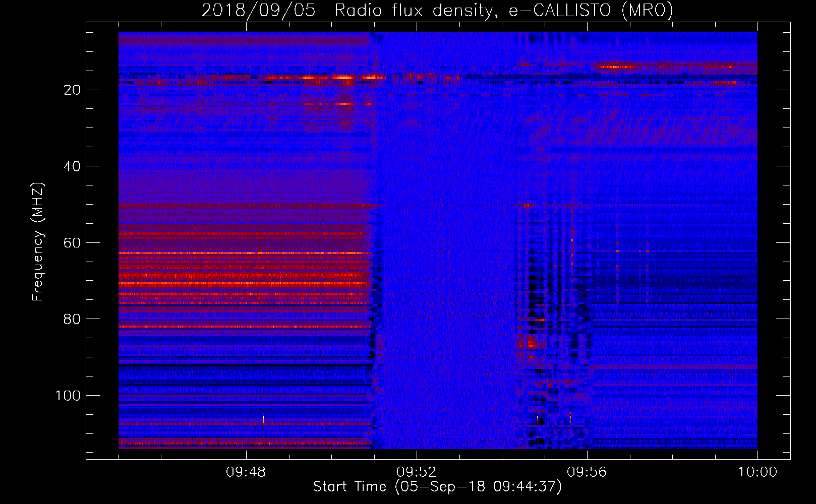Click the 10:00 time tick label
This screenshot has width=816, height=504.
coord(757,472)
